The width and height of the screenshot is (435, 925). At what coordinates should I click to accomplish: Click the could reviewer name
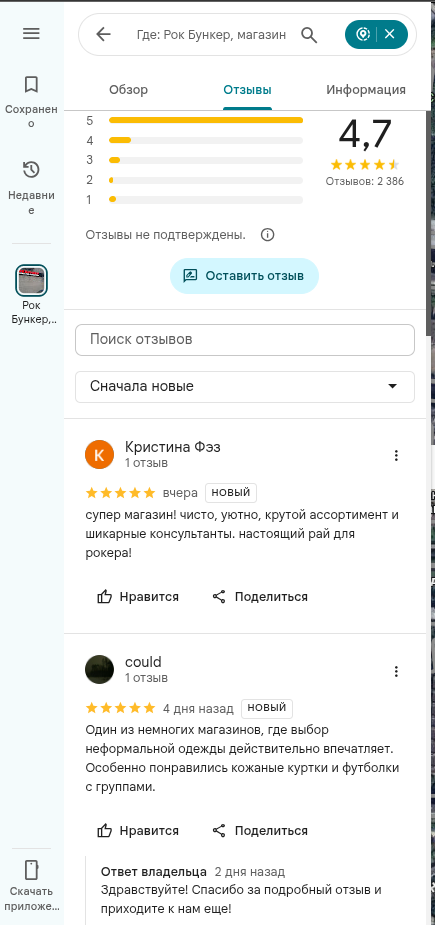click(x=143, y=662)
